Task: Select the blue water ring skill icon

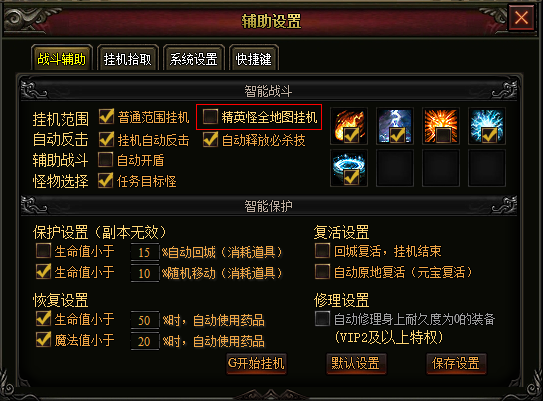Action: (349, 168)
